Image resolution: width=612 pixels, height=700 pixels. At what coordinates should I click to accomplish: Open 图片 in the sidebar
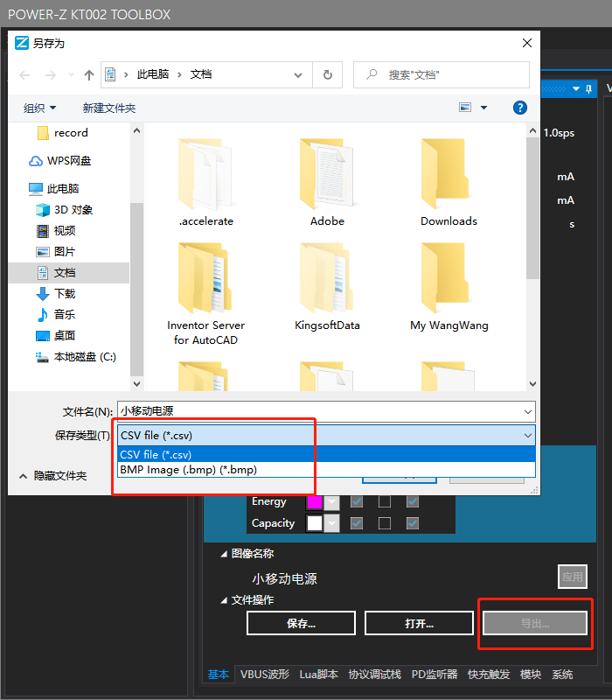coord(56,252)
